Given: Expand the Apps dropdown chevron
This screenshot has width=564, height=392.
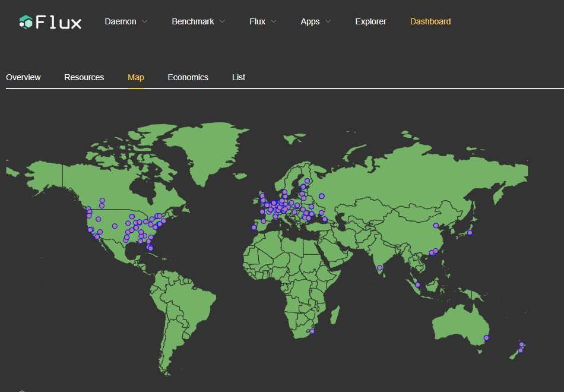Looking at the screenshot, I should click(328, 21).
